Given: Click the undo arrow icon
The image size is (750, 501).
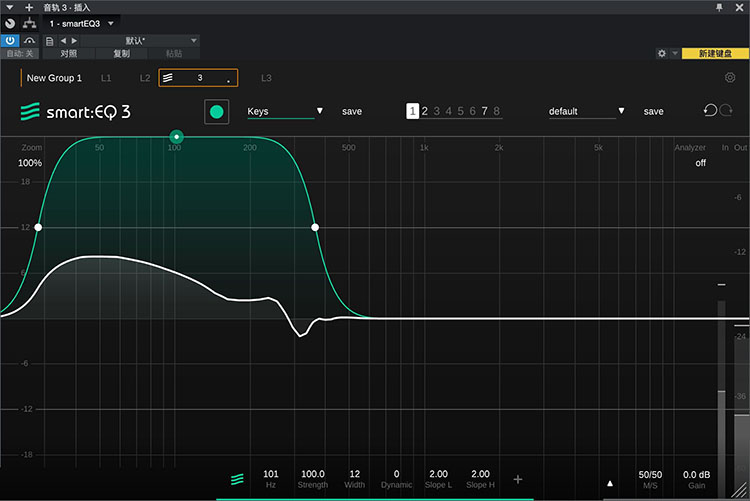Looking at the screenshot, I should point(710,110).
